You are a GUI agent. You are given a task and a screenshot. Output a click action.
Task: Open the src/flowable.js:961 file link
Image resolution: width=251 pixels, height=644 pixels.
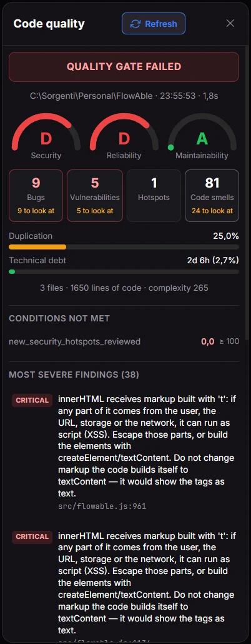[x=102, y=506]
